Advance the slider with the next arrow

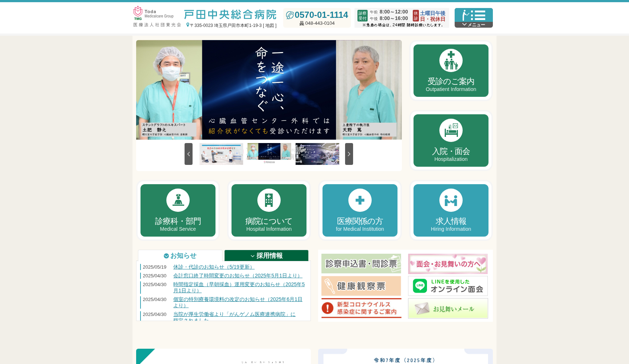click(x=349, y=154)
